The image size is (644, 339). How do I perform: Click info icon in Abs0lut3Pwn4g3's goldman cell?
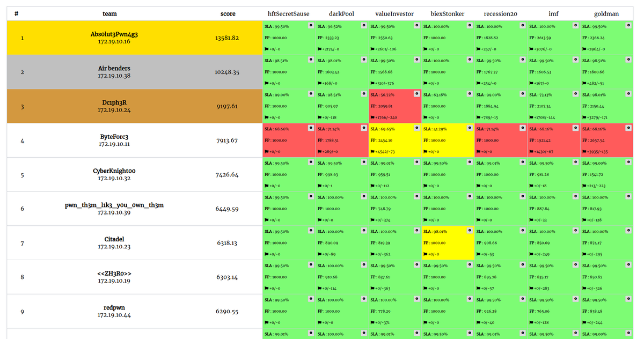click(x=628, y=26)
